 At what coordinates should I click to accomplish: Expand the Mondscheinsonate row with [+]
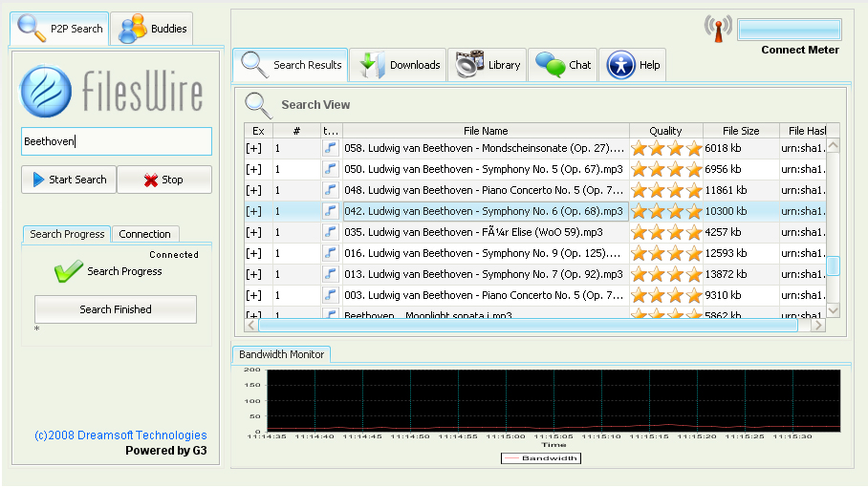click(x=253, y=148)
